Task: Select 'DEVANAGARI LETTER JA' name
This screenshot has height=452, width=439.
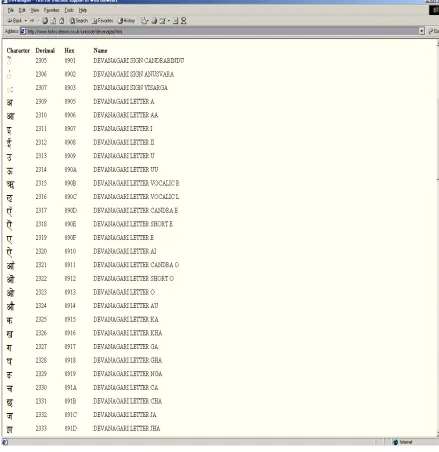Action: click(x=125, y=415)
